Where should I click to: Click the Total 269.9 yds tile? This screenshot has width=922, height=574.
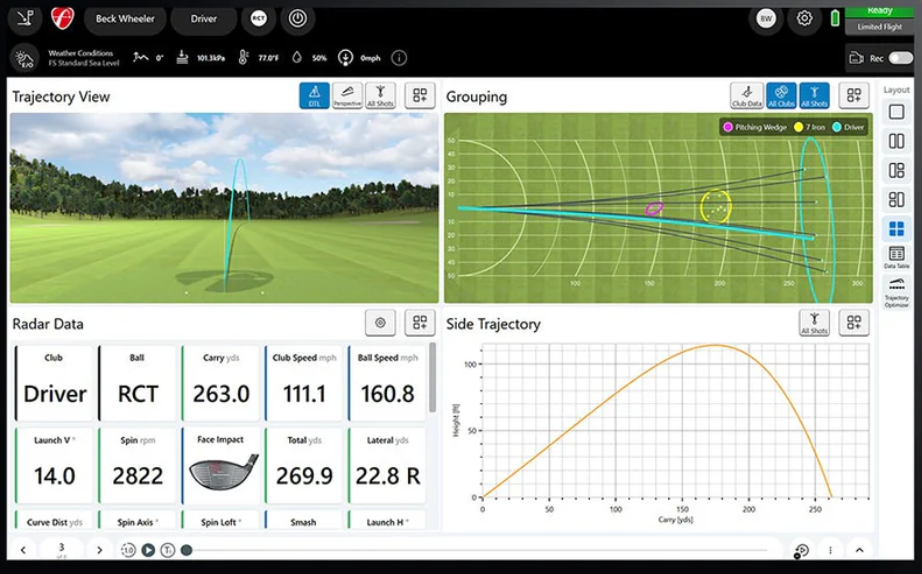[x=304, y=466]
